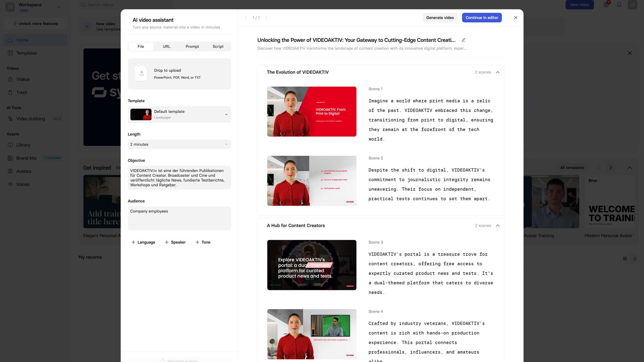Switch to the Script tab
Screen dimensions: 644x362
click(218, 47)
